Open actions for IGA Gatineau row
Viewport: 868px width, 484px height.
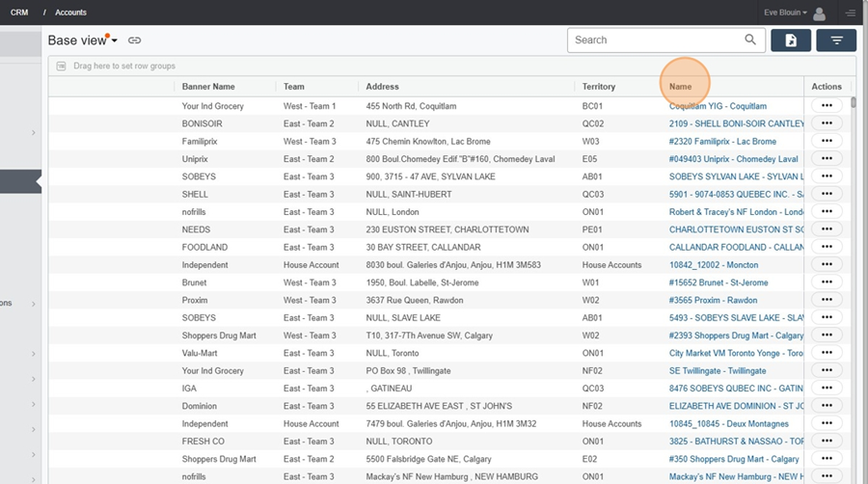coord(827,389)
